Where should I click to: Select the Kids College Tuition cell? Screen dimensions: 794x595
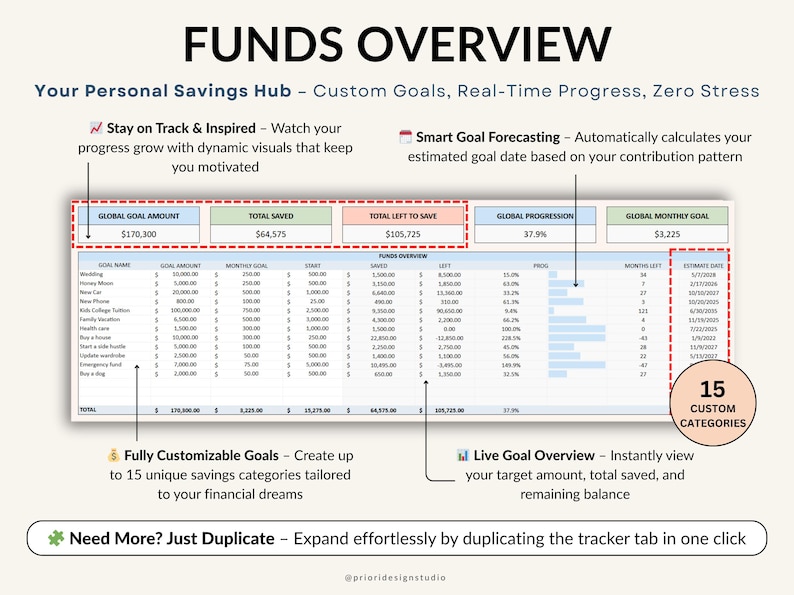[x=105, y=310]
